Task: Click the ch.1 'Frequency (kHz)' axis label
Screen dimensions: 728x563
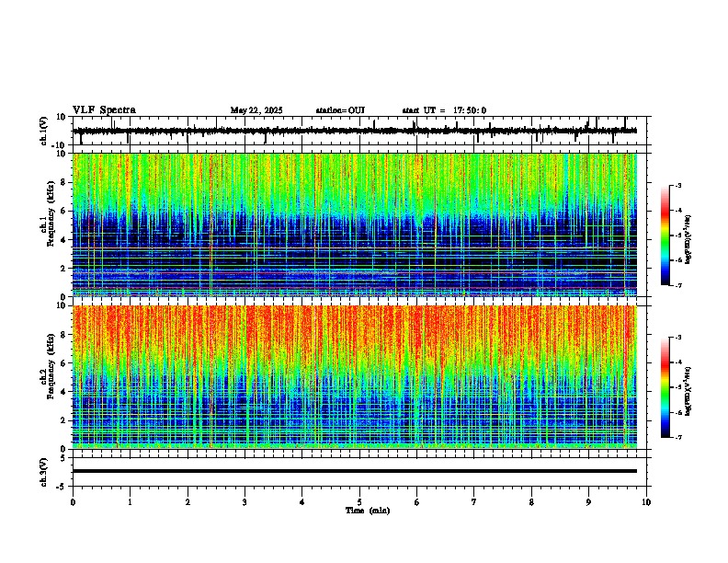Action: click(x=51, y=214)
